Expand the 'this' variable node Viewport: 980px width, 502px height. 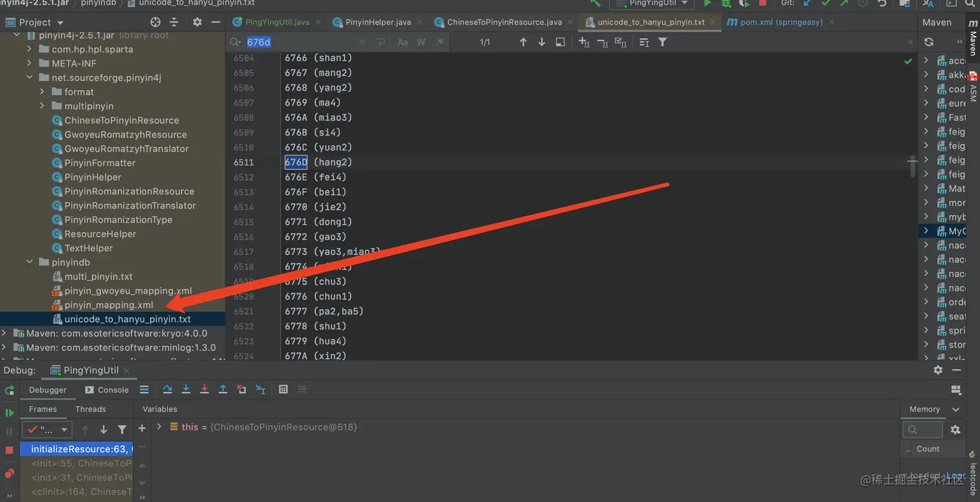(159, 427)
